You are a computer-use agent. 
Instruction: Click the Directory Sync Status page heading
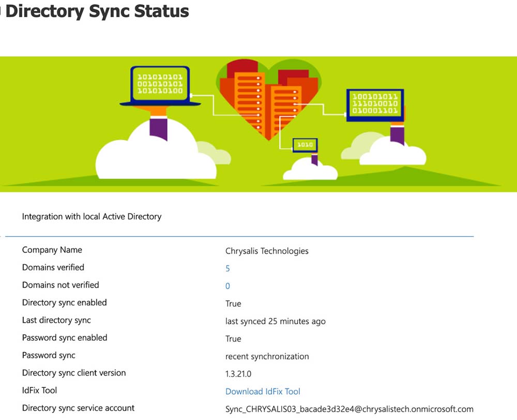[97, 11]
